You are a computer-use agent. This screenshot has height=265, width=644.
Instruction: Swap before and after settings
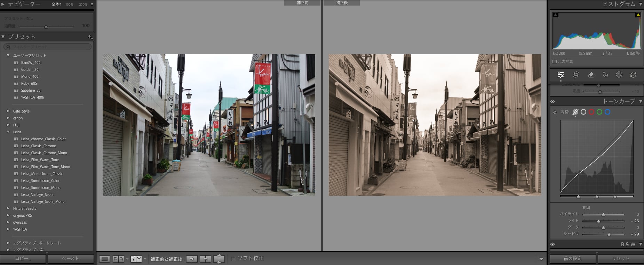(219, 259)
